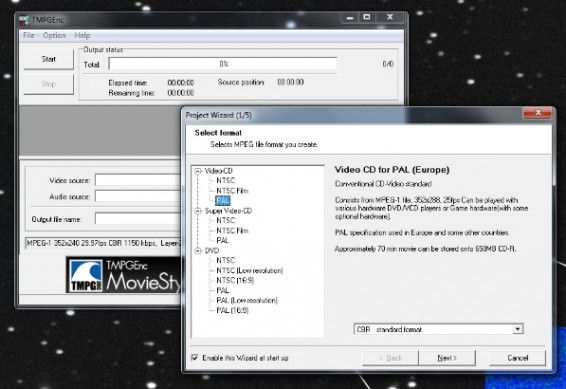This screenshot has height=389, width=566.
Task: Click the TMPGEnc title bar app icon
Action: (x=24, y=20)
